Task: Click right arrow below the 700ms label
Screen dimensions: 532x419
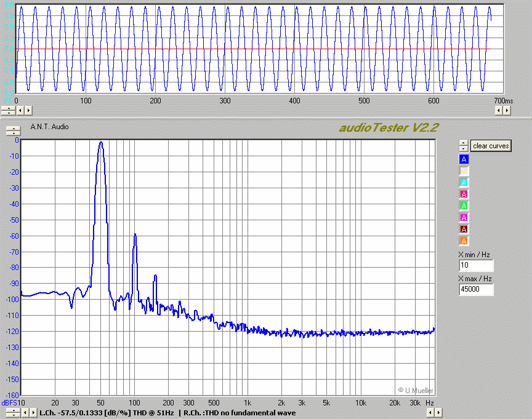Action: point(507,110)
